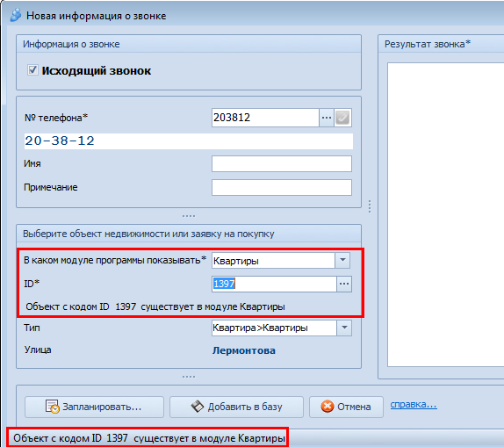The height and width of the screenshot is (447, 504).
Task: Open the справка... help link
Action: 414,405
